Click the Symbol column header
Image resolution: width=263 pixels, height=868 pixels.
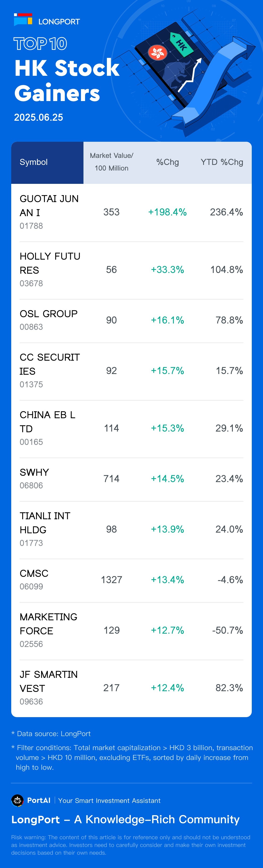[x=34, y=162]
